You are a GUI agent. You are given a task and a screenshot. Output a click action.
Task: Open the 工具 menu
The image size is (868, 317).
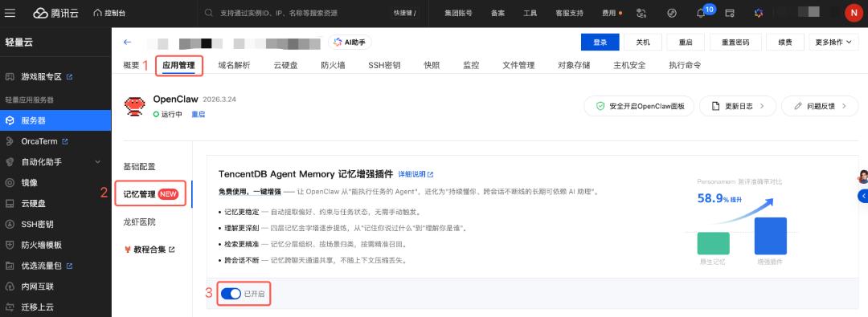click(530, 13)
